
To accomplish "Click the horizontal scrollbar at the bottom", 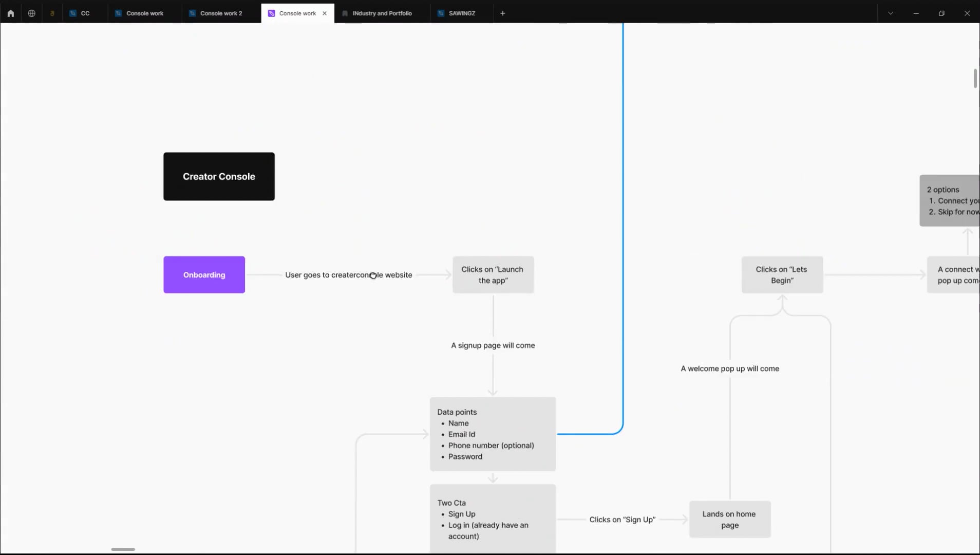I will coord(123,549).
